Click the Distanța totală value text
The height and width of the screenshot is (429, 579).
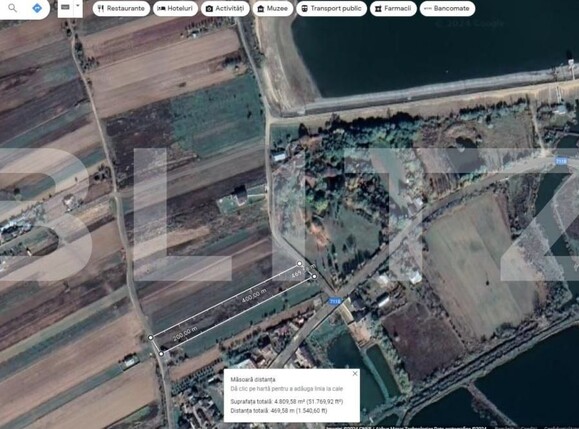tap(279, 411)
